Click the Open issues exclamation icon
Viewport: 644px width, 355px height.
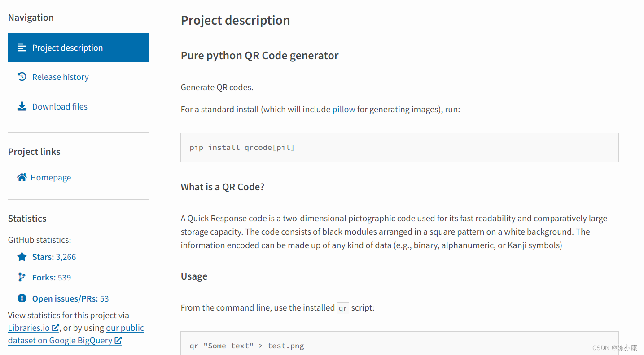pos(22,298)
